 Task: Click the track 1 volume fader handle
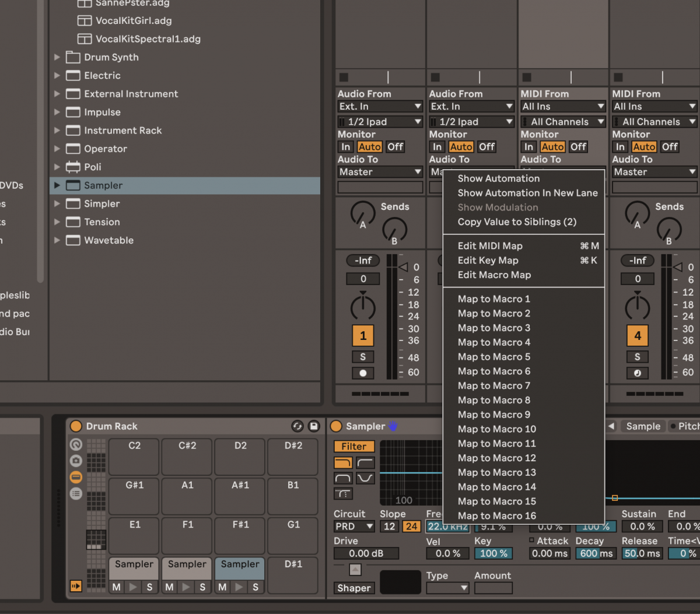[x=403, y=267]
